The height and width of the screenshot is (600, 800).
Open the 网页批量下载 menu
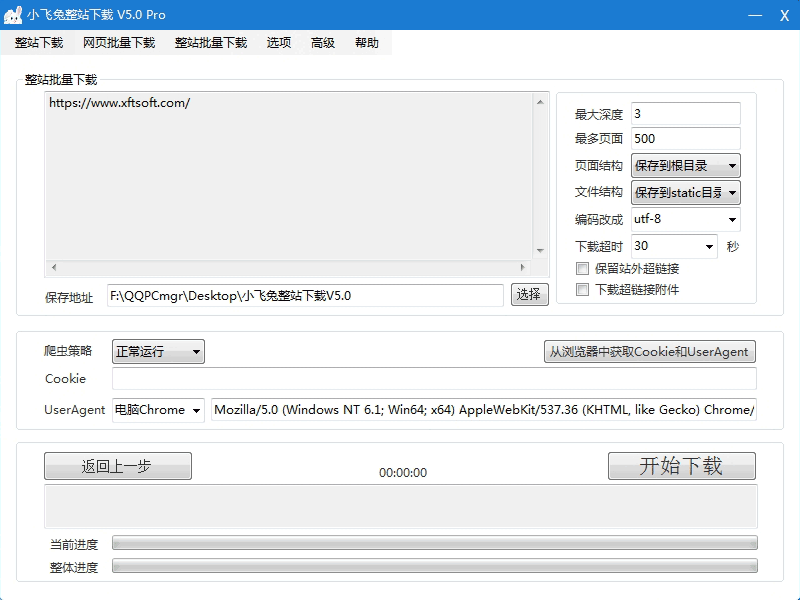click(x=119, y=43)
